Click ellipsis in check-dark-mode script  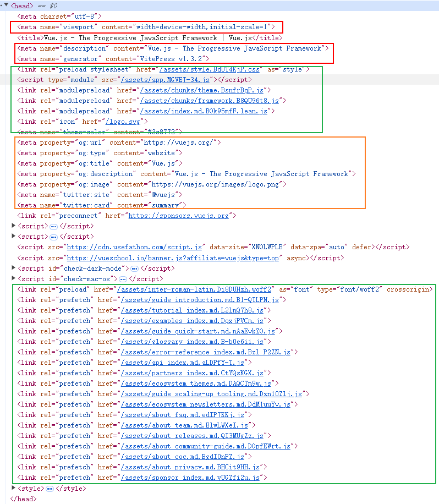click(x=135, y=269)
